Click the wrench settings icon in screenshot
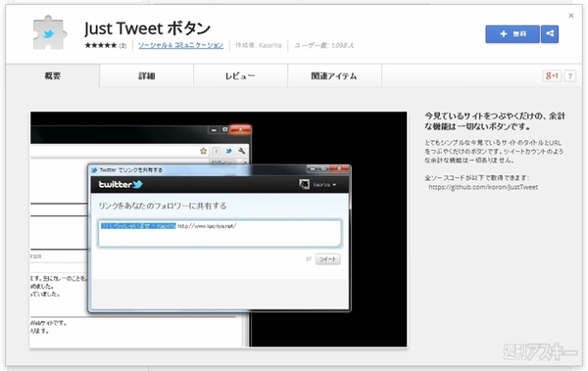Image resolution: width=588 pixels, height=371 pixels. coord(241,151)
